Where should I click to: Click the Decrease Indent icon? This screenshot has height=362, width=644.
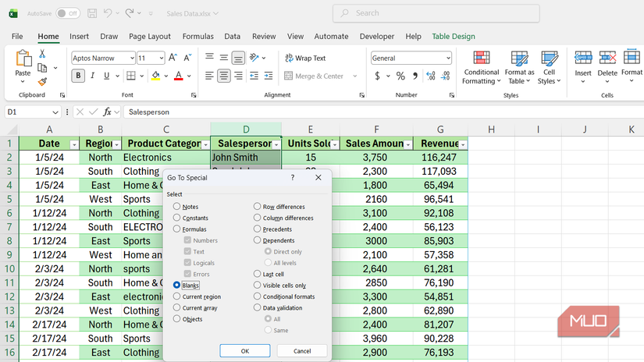pyautogui.click(x=254, y=76)
